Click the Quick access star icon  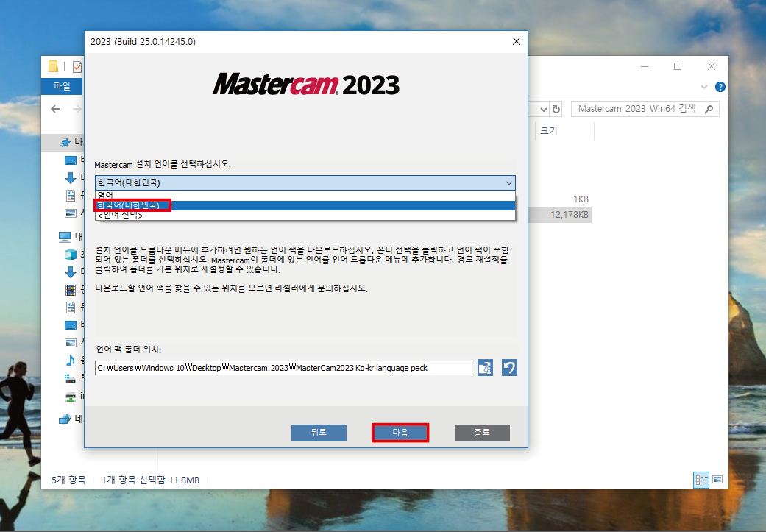(x=65, y=143)
